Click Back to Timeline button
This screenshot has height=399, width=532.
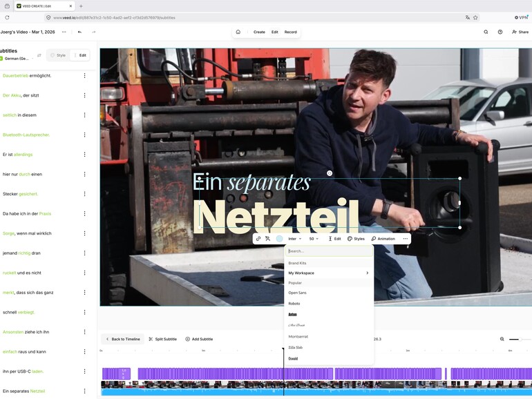click(x=123, y=339)
